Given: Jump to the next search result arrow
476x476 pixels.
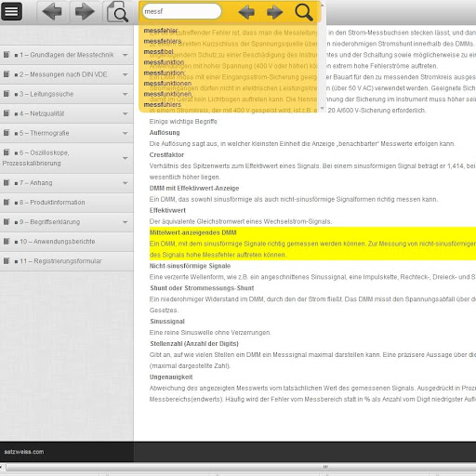Looking at the screenshot, I should pyautogui.click(x=274, y=12).
